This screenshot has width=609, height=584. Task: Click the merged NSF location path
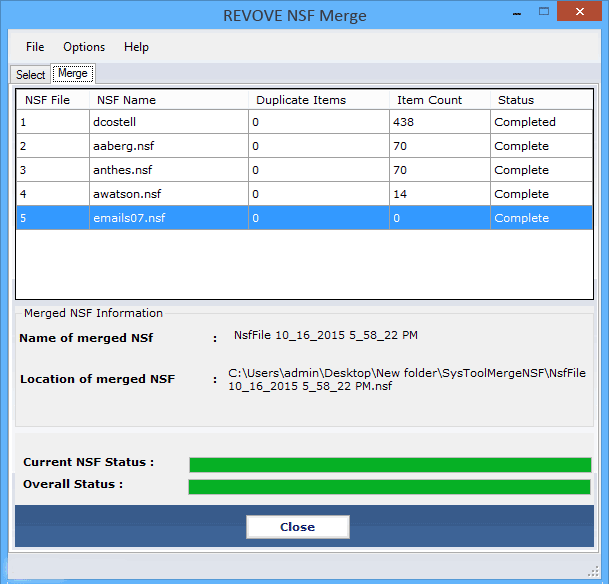(x=407, y=379)
